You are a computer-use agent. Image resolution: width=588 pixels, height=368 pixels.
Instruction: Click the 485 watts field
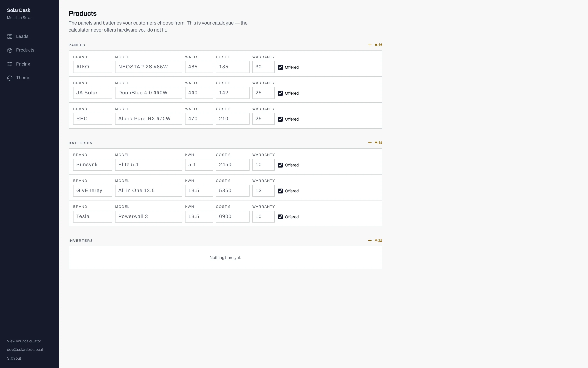[199, 67]
